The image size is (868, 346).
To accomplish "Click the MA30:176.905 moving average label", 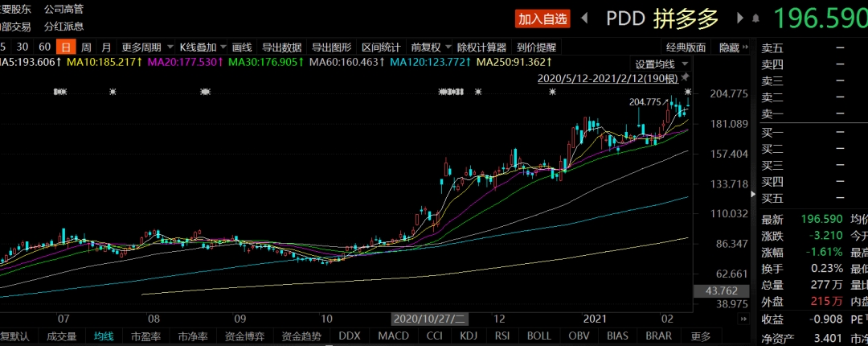I will [266, 62].
